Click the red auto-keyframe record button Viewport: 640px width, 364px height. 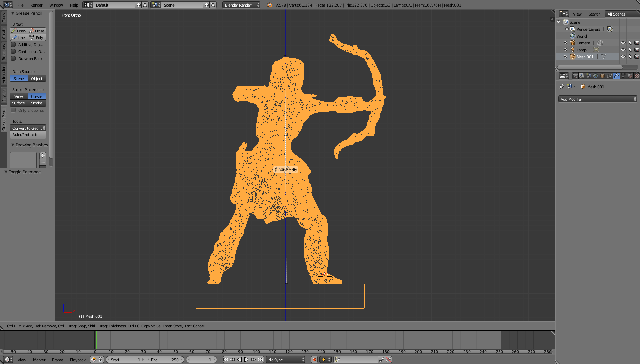(314, 360)
